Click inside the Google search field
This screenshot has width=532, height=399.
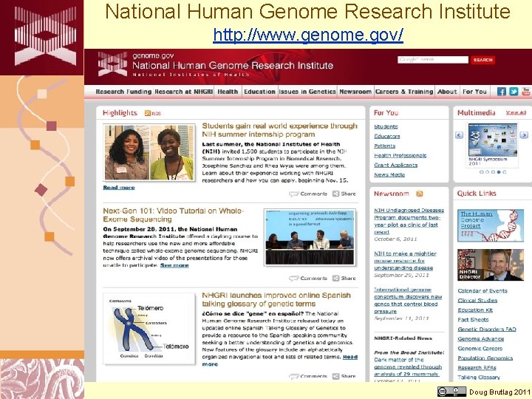click(x=433, y=60)
